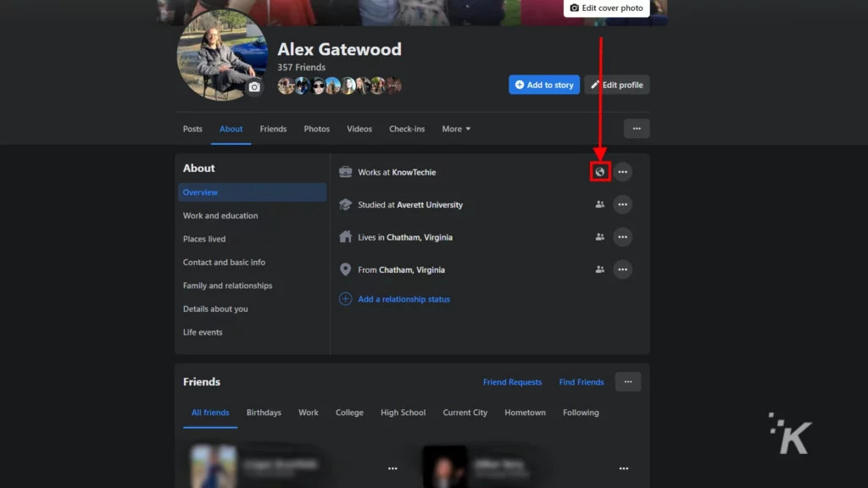Screen dimensions: 868x488
Task: Click second friend card photo
Action: pos(444,467)
